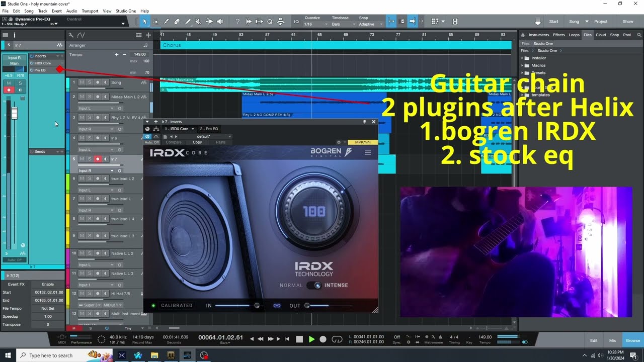Click the record button in transport
This screenshot has width=644, height=362.
click(x=323, y=339)
